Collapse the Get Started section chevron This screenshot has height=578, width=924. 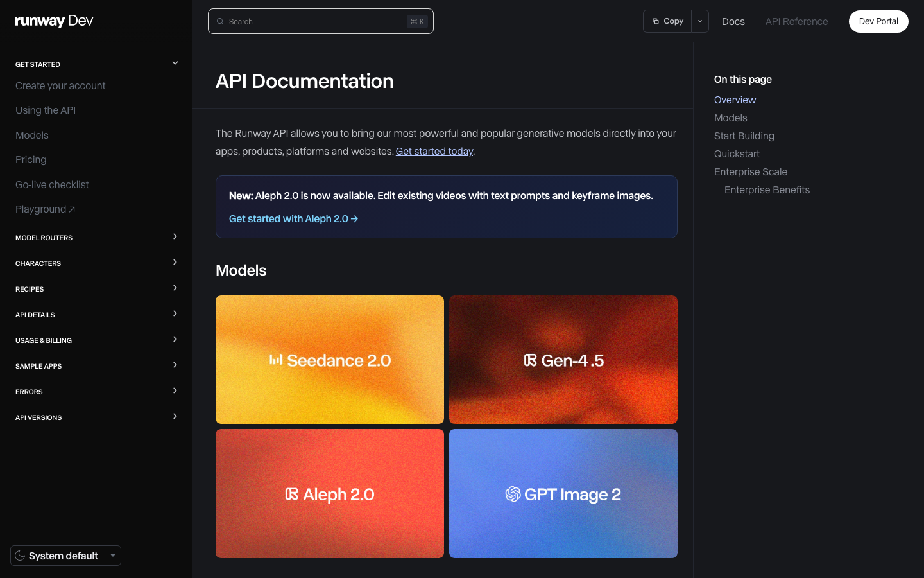coord(175,63)
